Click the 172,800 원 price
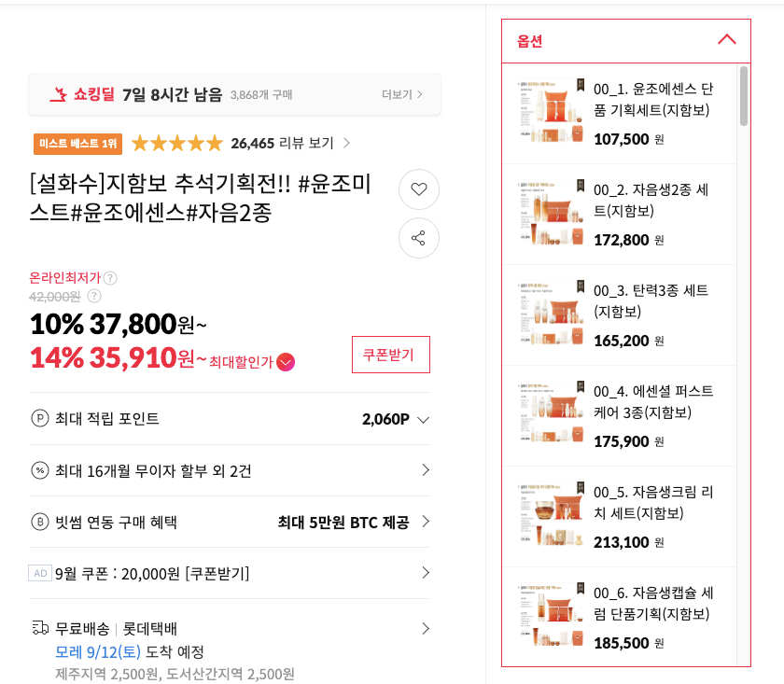Screen dimensions: 784x684 [629, 240]
